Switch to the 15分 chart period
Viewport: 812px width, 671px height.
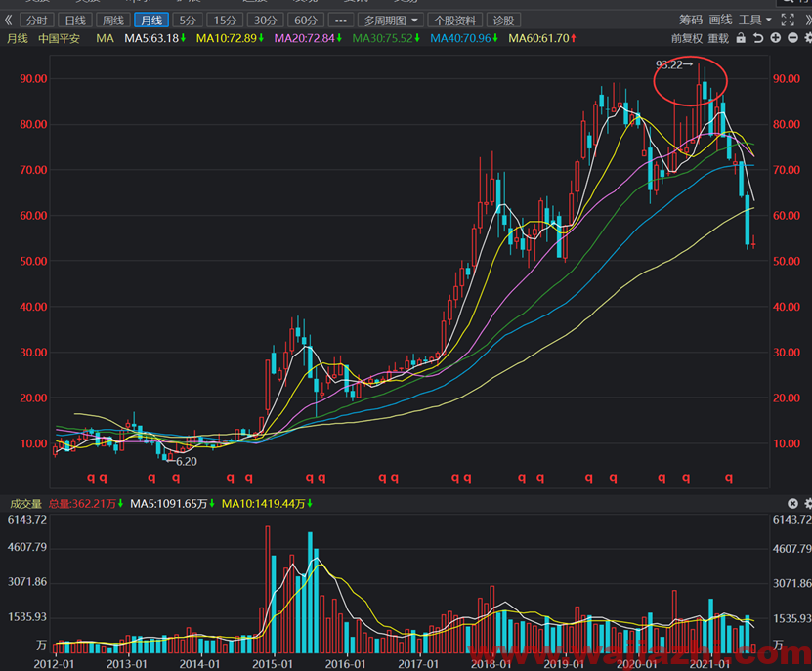(x=225, y=21)
